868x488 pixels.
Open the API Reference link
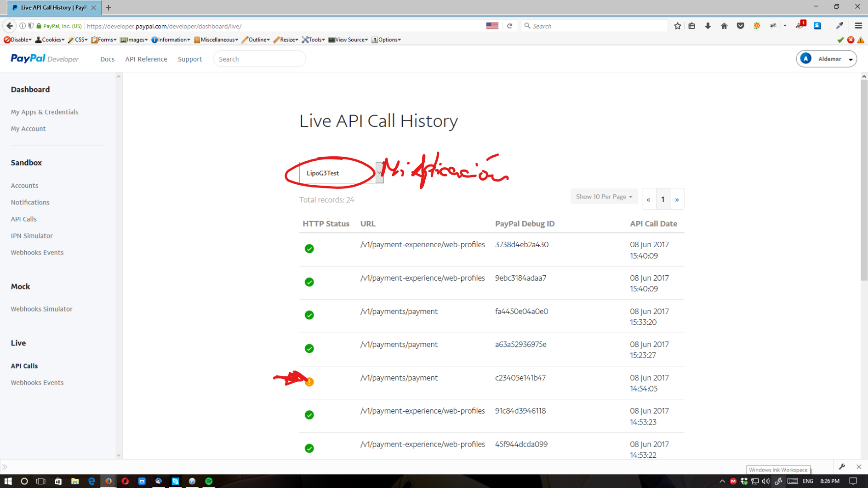146,59
